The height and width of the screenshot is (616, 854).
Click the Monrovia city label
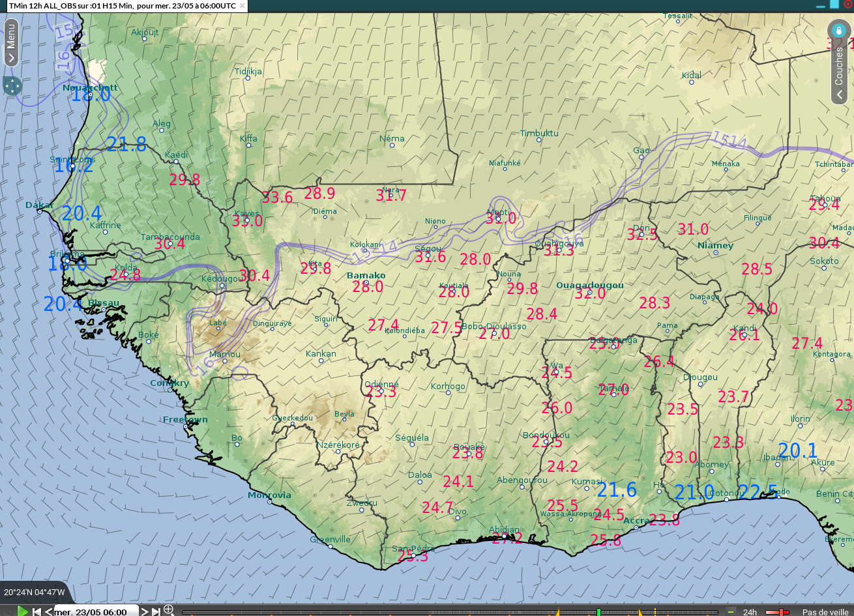tap(269, 495)
